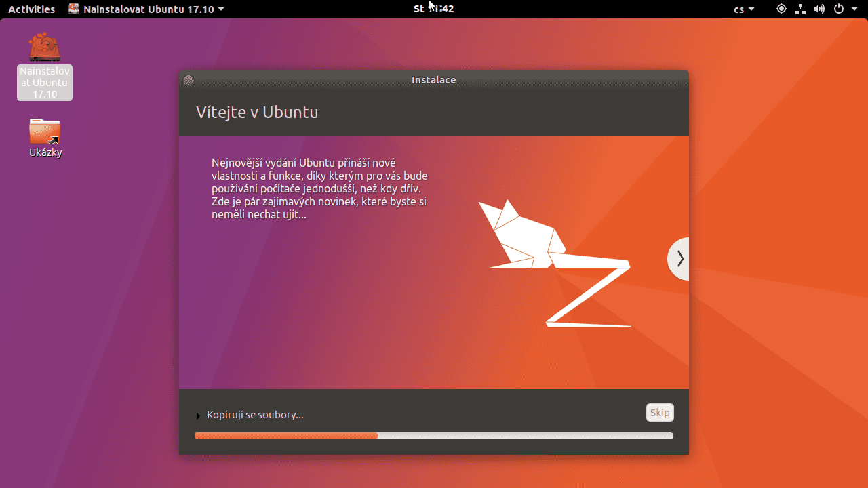The image size is (868, 488).
Task: Click the speaker volume icon in top bar
Action: tap(819, 9)
